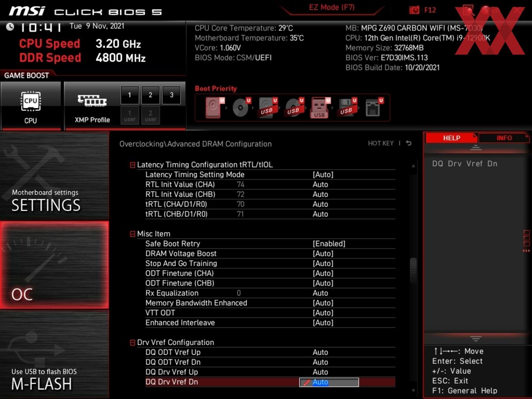
Task: Click the back arrow next to HOT KEY
Action: [408, 143]
